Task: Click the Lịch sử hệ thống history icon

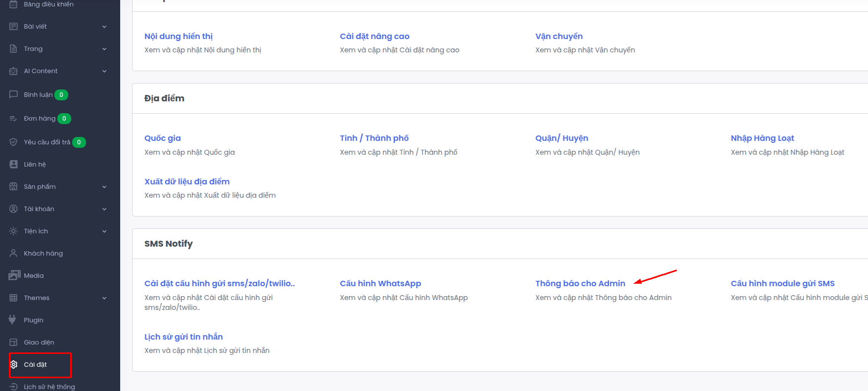Action: (13, 387)
